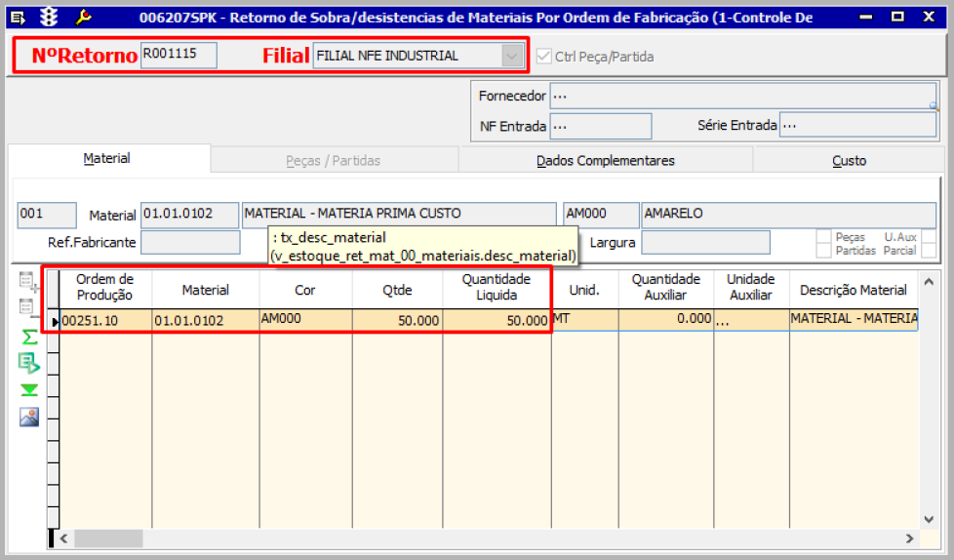The width and height of the screenshot is (954, 560).
Task: Open the Filial dropdown arrow
Action: [x=512, y=56]
